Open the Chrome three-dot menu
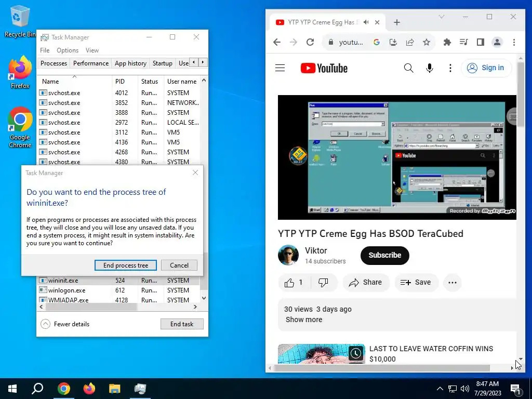This screenshot has height=399, width=532. coord(514,42)
